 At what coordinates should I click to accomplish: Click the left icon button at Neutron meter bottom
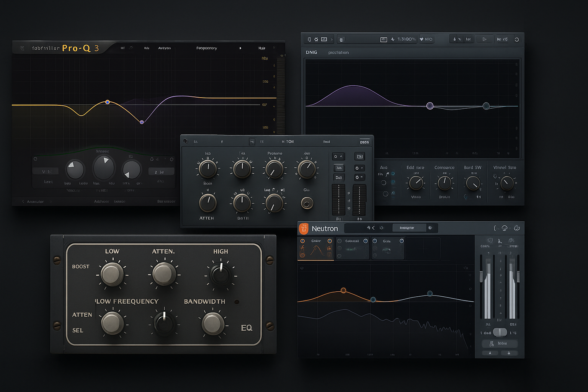490,353
